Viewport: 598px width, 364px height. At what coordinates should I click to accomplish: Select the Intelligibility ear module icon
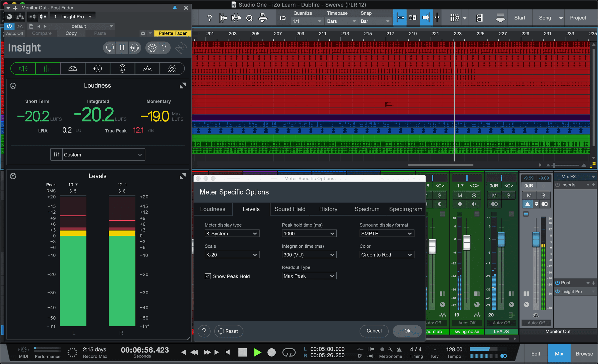click(122, 69)
